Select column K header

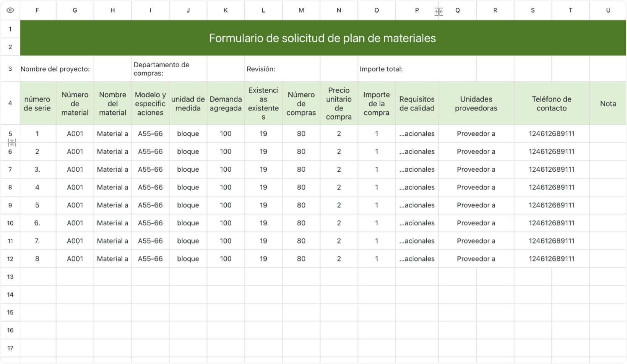226,10
